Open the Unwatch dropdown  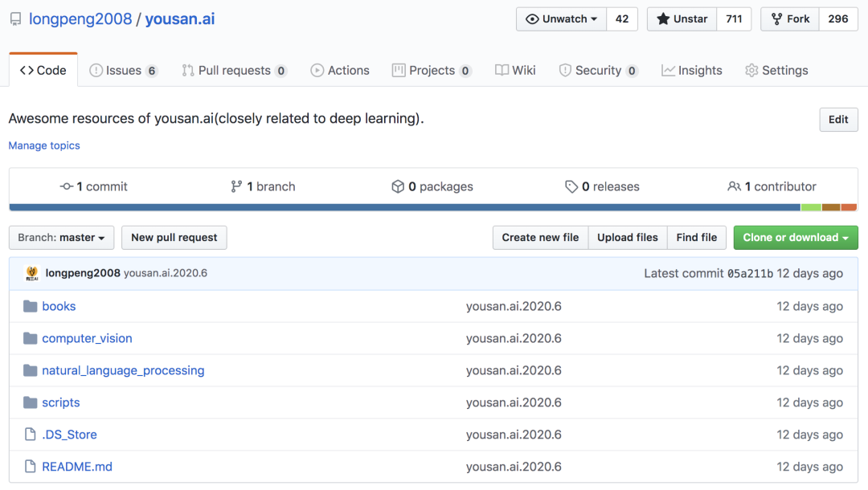click(561, 18)
